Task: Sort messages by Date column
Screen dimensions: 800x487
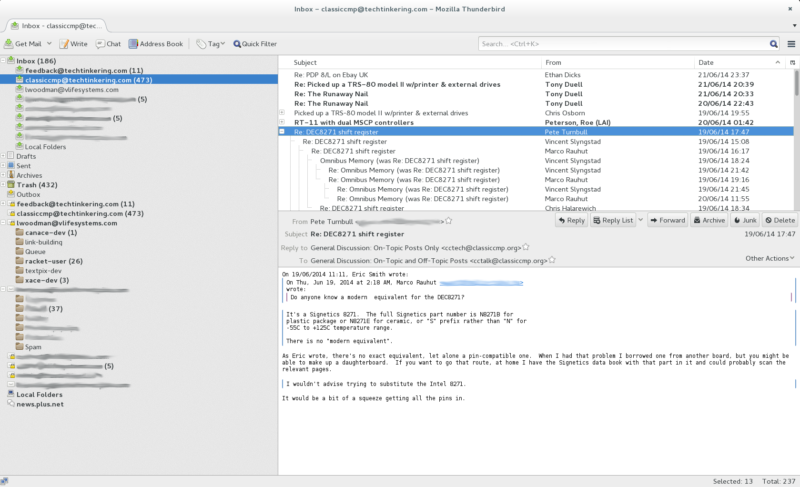Action: [740, 62]
